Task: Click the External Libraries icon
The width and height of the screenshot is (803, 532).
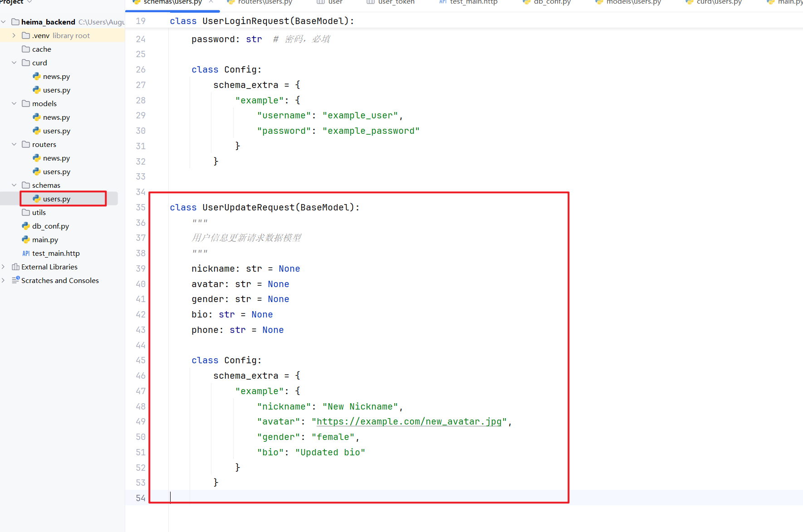Action: coord(15,267)
